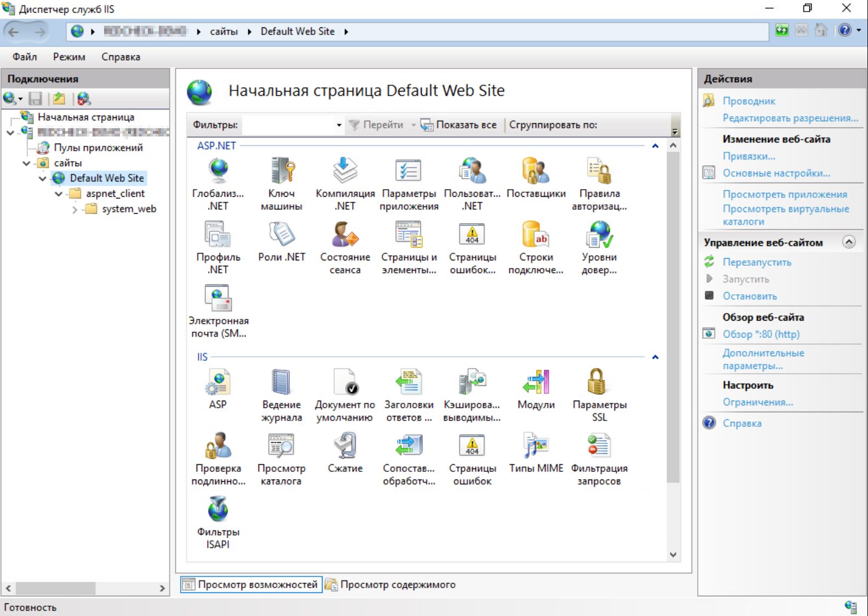This screenshot has height=616, width=868.
Task: Collapse the сайты tree node
Action: click(26, 163)
